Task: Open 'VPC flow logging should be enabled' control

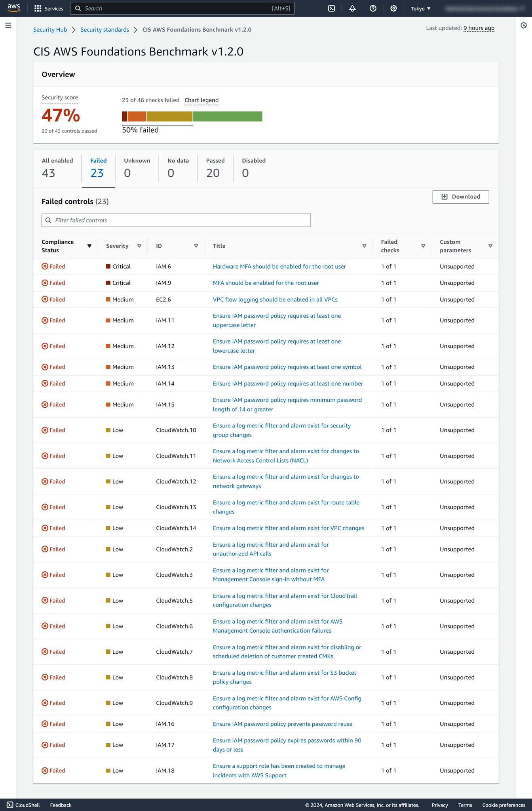Action: tap(275, 300)
